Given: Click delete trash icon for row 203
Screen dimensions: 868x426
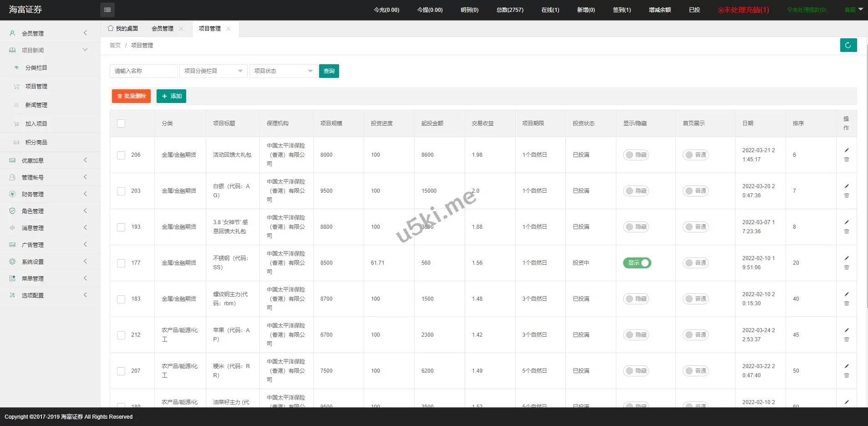Looking at the screenshot, I should 847,195.
